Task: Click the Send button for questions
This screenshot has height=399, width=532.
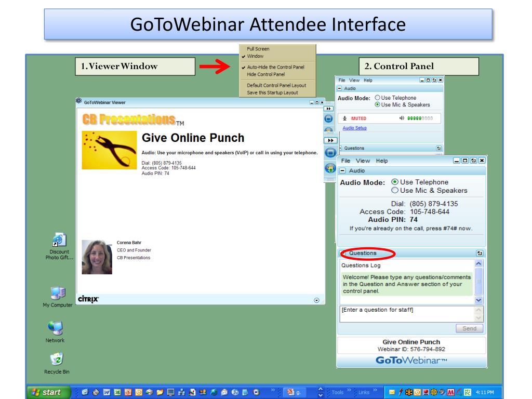Action: [470, 328]
